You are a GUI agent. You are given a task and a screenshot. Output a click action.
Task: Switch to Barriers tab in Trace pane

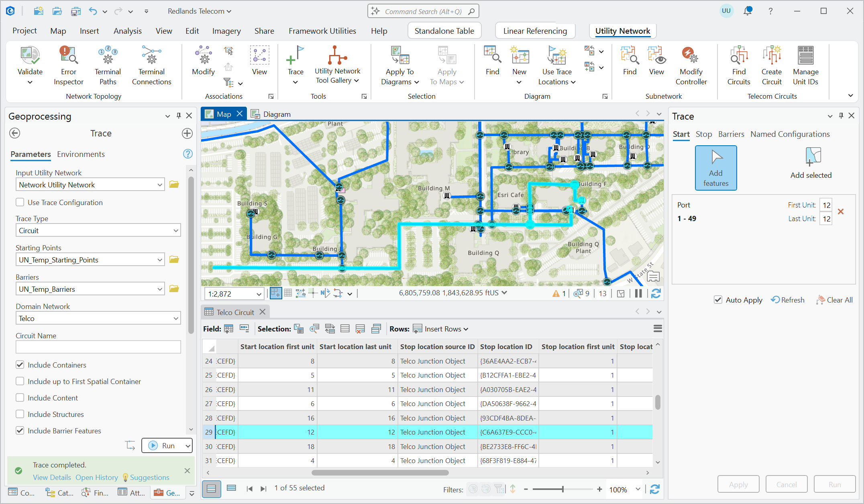click(x=731, y=134)
